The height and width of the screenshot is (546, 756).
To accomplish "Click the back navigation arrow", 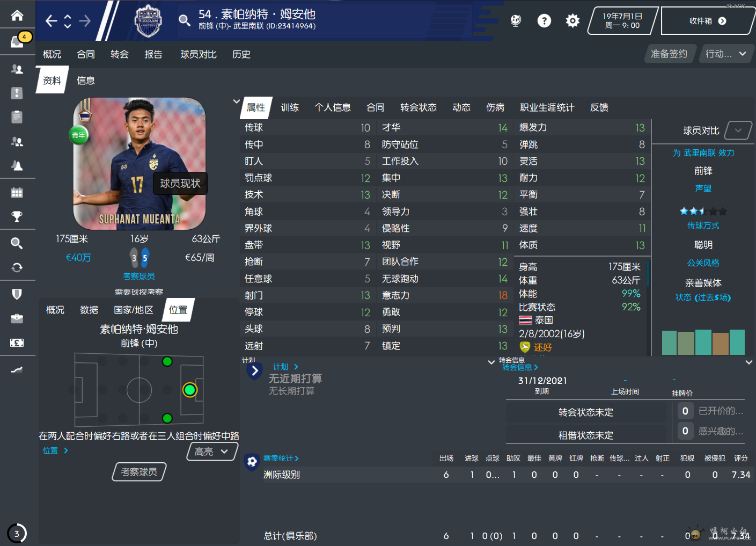I will (51, 21).
